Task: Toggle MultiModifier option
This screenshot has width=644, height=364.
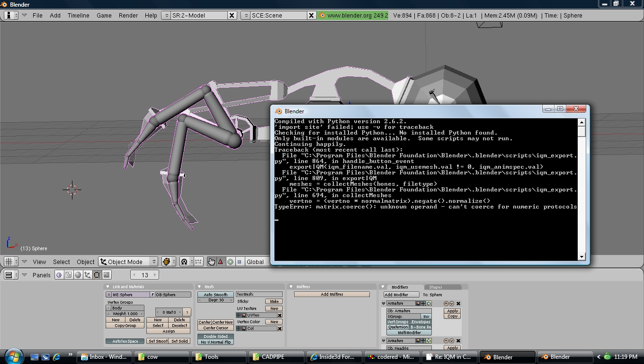Action: (x=409, y=333)
